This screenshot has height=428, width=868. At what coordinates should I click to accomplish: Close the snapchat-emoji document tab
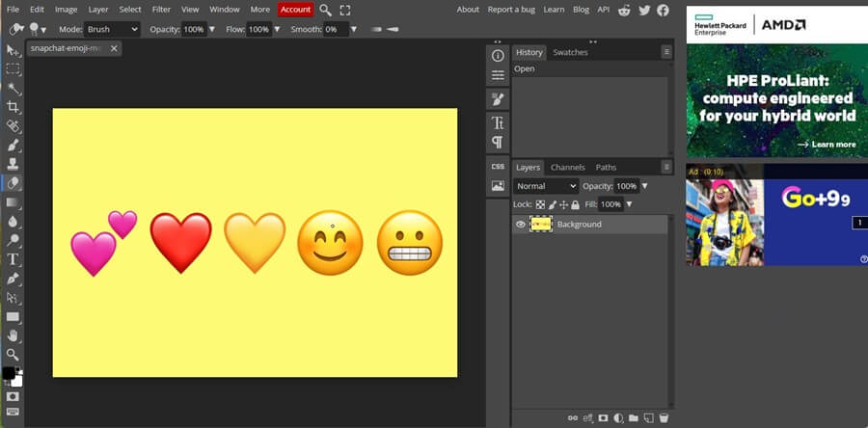(x=114, y=48)
